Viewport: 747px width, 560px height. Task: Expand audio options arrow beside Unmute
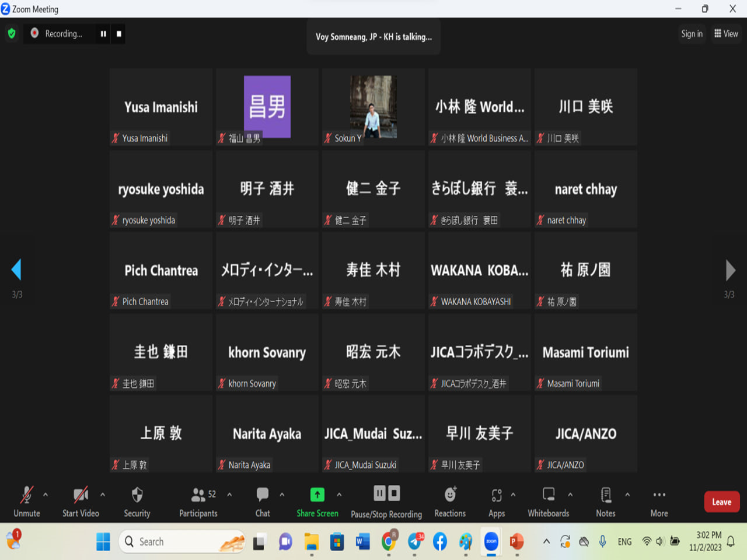point(46,495)
